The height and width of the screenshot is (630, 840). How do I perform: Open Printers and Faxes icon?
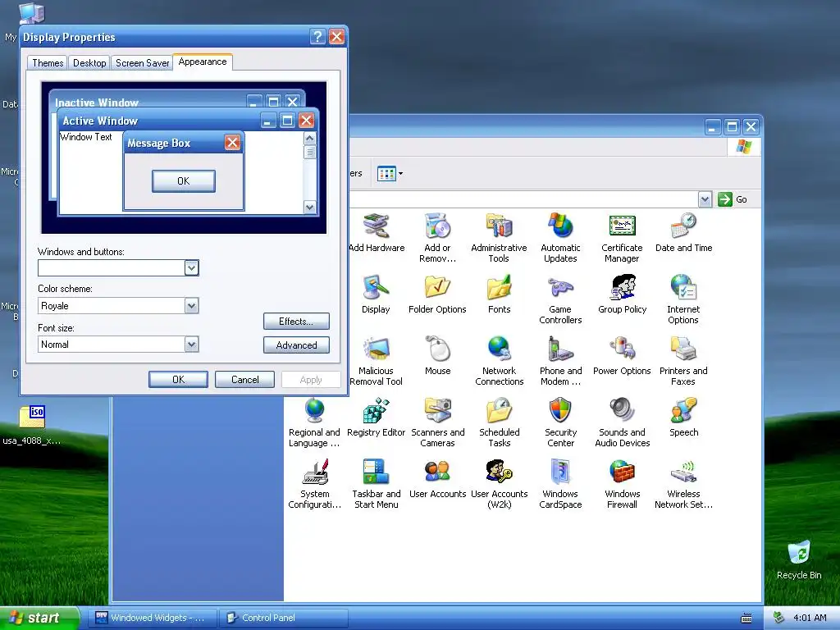pyautogui.click(x=683, y=361)
